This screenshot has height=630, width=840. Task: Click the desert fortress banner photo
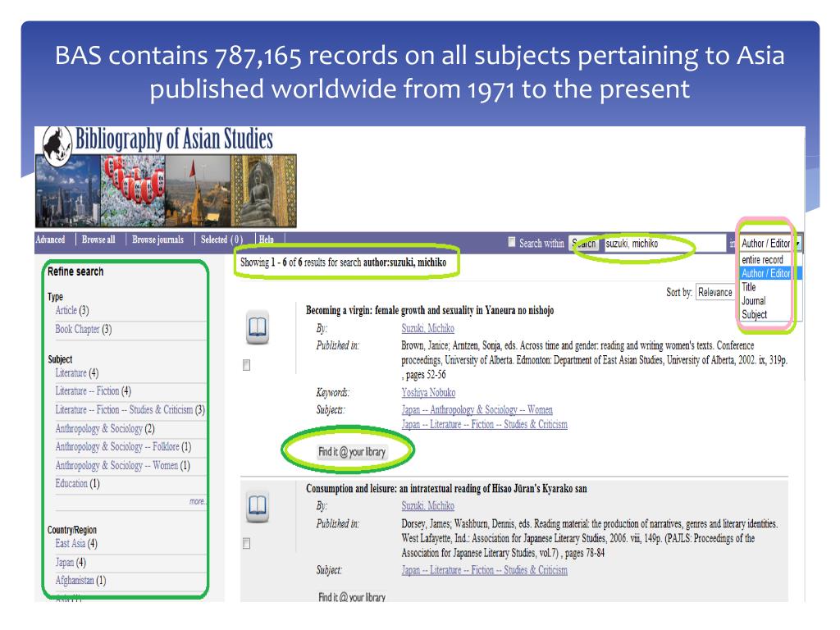[199, 191]
